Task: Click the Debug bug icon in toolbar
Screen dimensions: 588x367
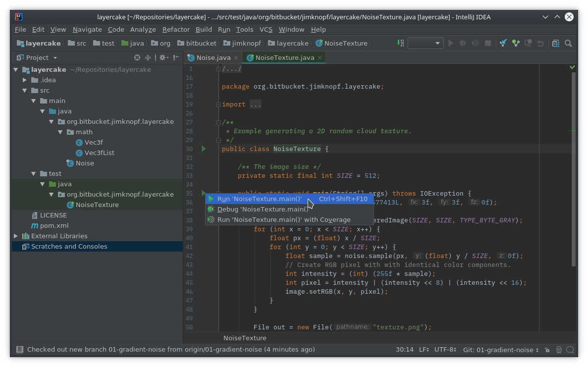Action: click(463, 43)
